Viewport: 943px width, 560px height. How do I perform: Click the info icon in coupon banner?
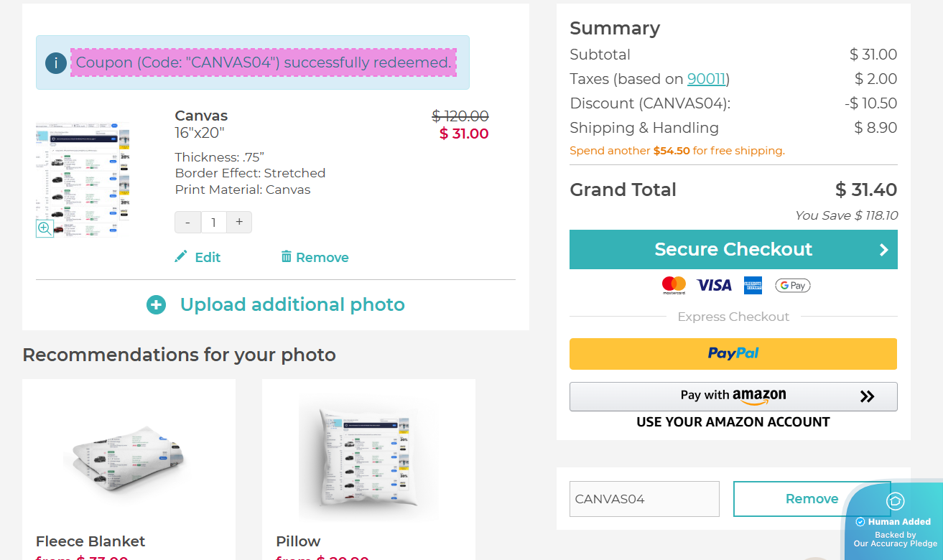click(x=55, y=63)
